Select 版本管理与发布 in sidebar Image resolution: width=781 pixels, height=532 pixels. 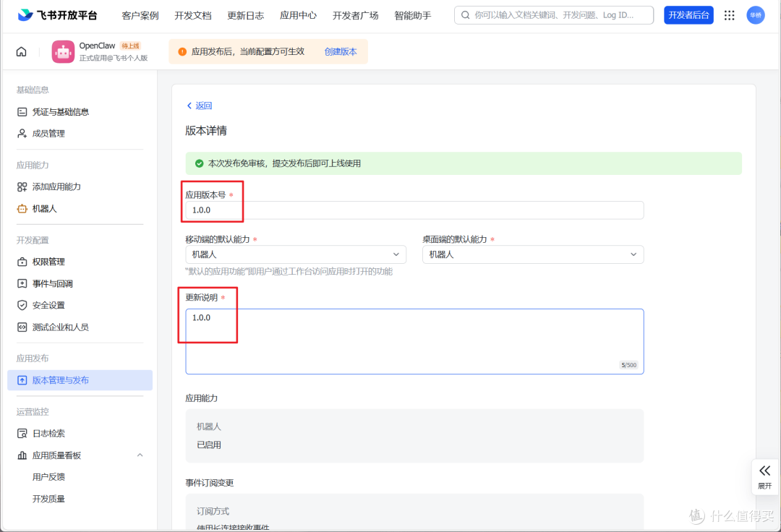[x=80, y=380]
